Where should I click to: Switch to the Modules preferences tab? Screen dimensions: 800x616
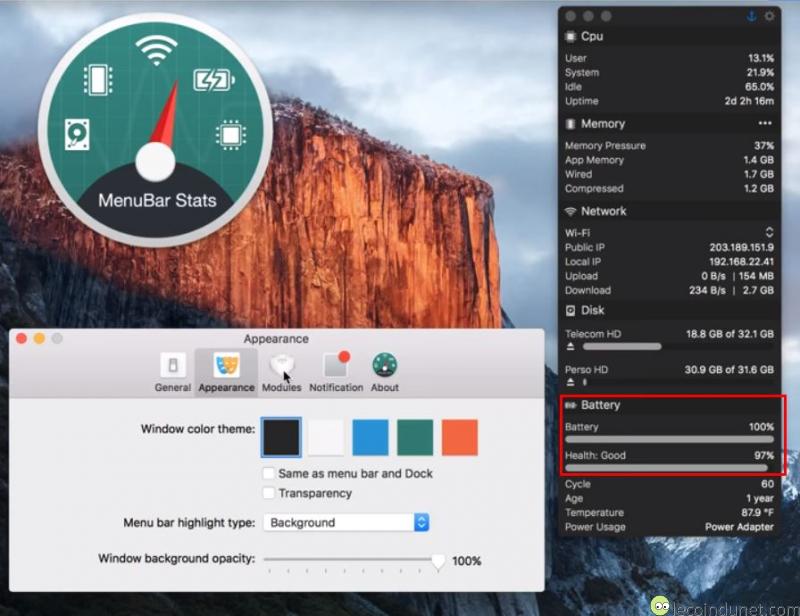pos(282,373)
